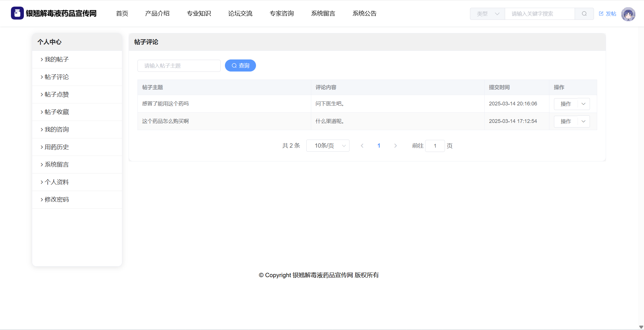Expand dropdown arrow for first row 操作
The height and width of the screenshot is (330, 644).
click(x=583, y=104)
